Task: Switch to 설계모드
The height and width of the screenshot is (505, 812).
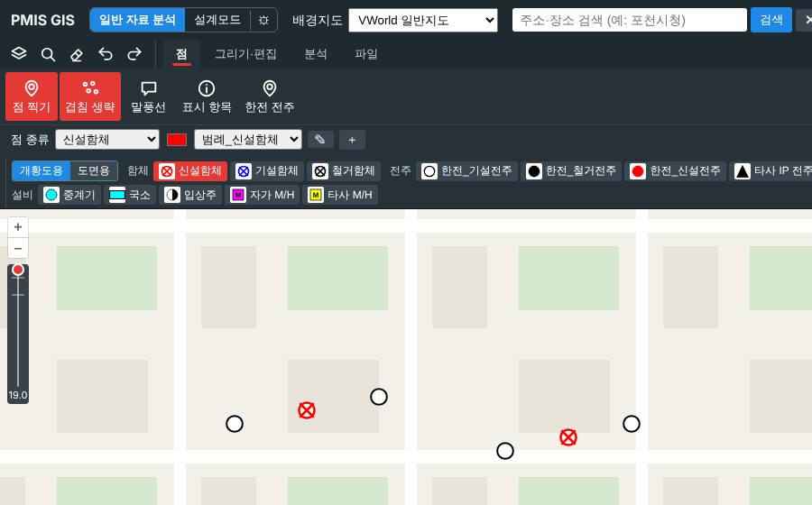Action: (217, 20)
